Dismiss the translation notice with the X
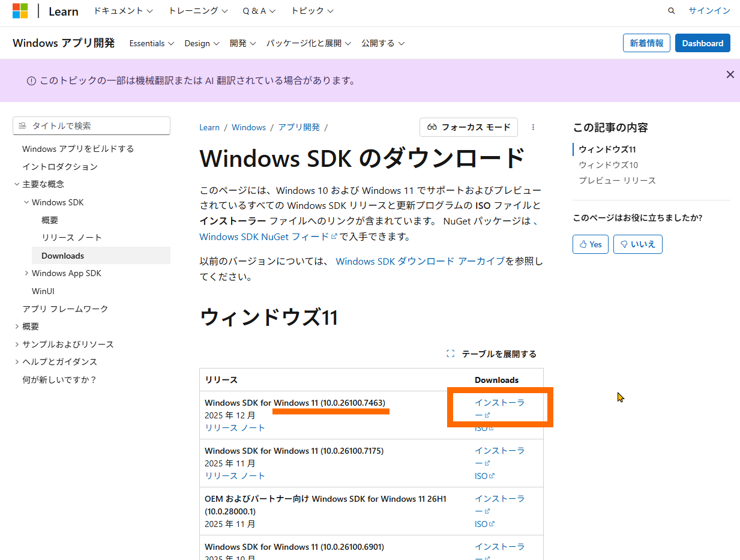Screen dimensions: 740x560 point(730,74)
